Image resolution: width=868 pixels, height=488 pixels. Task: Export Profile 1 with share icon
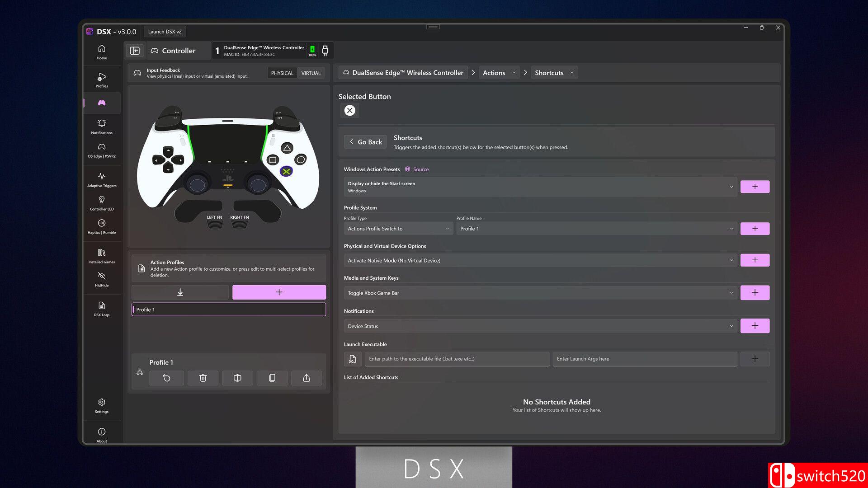point(307,378)
